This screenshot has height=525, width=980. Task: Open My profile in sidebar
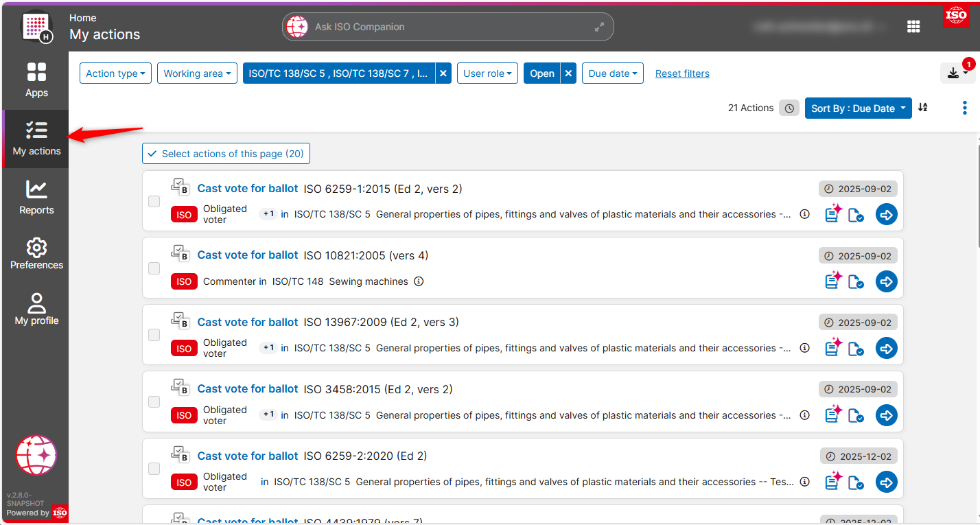pos(36,309)
